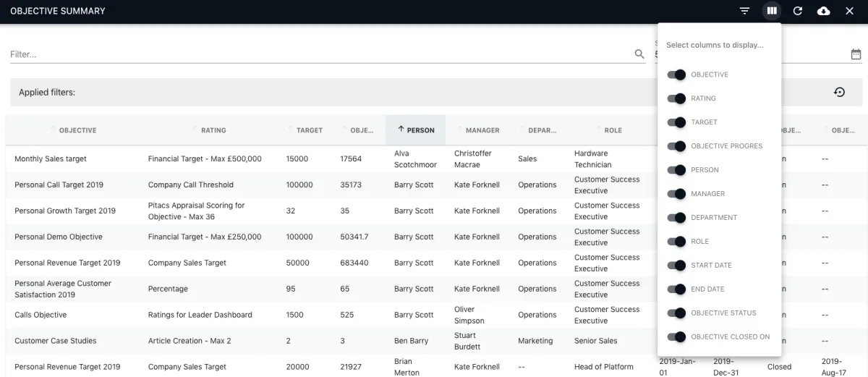Click 'Hardware Technician' role cell

click(x=593, y=158)
